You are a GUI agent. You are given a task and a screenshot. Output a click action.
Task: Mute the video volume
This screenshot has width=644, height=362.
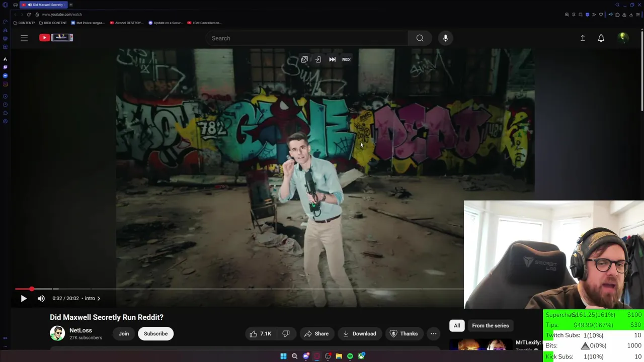(x=41, y=298)
